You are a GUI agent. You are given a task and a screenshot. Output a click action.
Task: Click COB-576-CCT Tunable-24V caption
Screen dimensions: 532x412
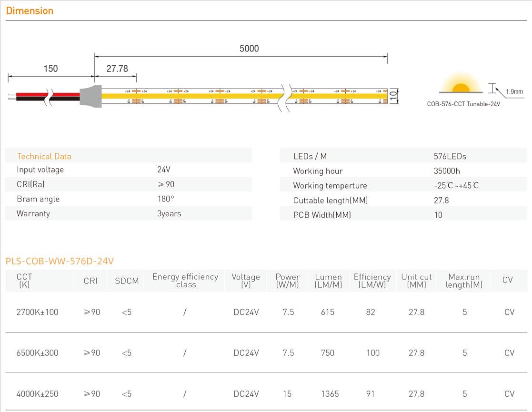(463, 103)
